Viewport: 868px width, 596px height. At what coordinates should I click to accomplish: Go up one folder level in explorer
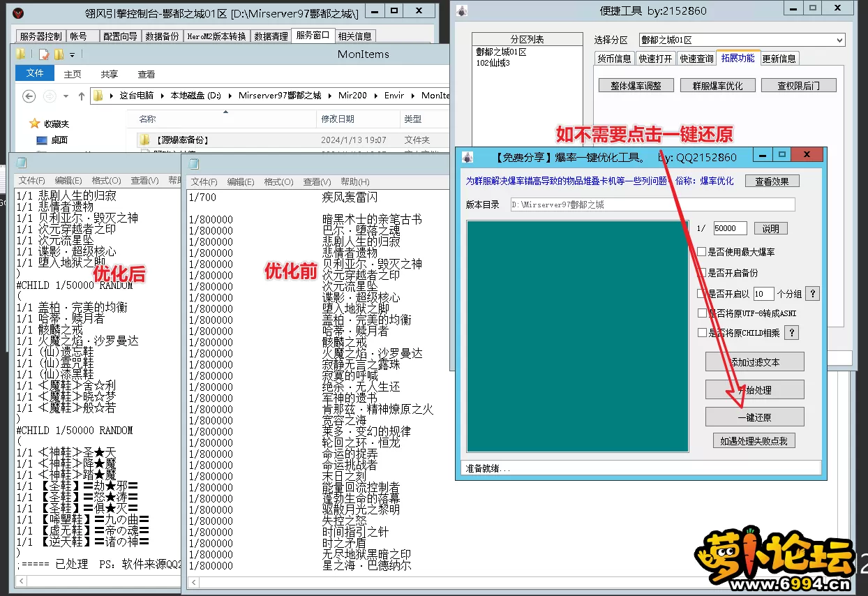82,96
